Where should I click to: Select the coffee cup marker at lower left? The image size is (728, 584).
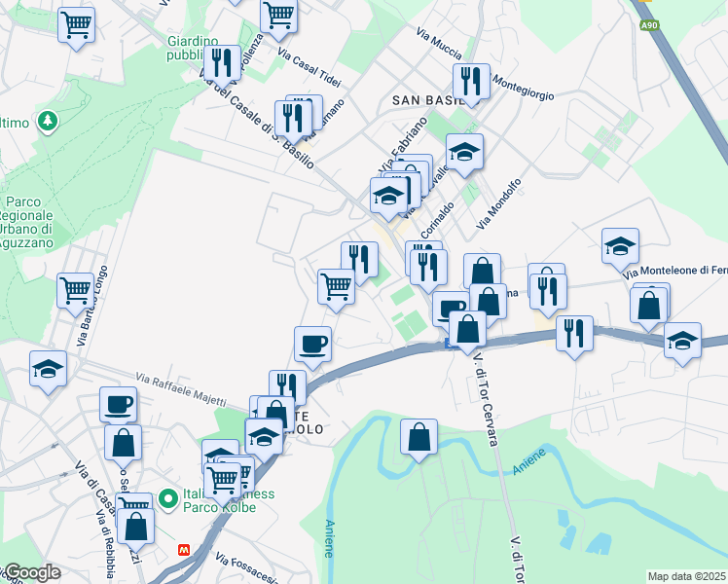pyautogui.click(x=119, y=406)
